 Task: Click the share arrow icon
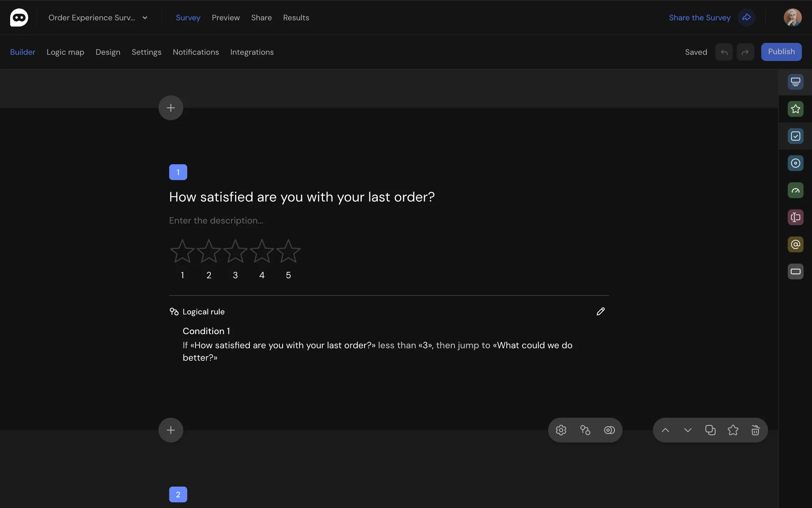pos(746,17)
